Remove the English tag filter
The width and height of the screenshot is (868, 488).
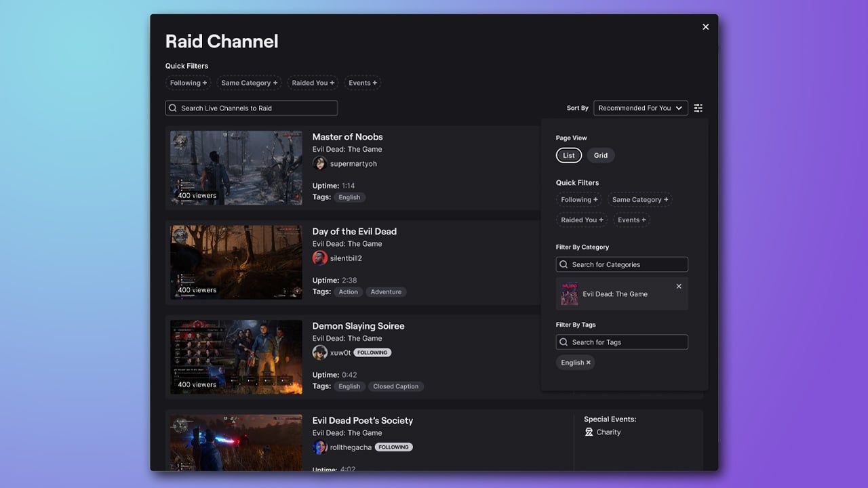tap(587, 362)
